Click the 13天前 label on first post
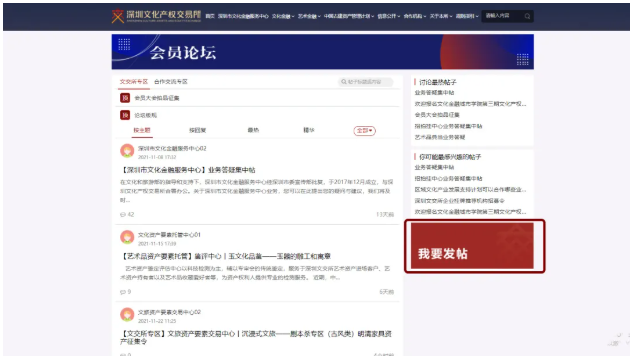Viewport: 633px width, 360px height. tap(385, 214)
